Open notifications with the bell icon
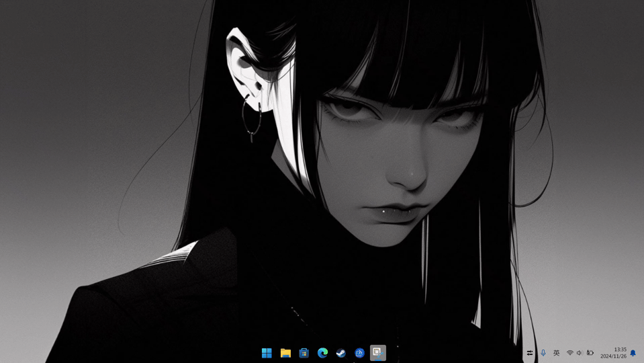The image size is (644, 363). 633,353
